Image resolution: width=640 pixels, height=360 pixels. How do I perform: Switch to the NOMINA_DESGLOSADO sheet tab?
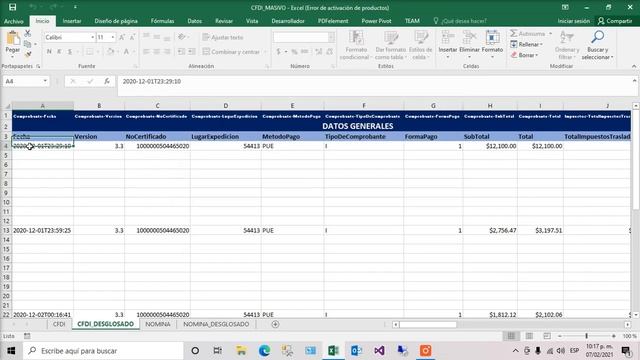(216, 324)
